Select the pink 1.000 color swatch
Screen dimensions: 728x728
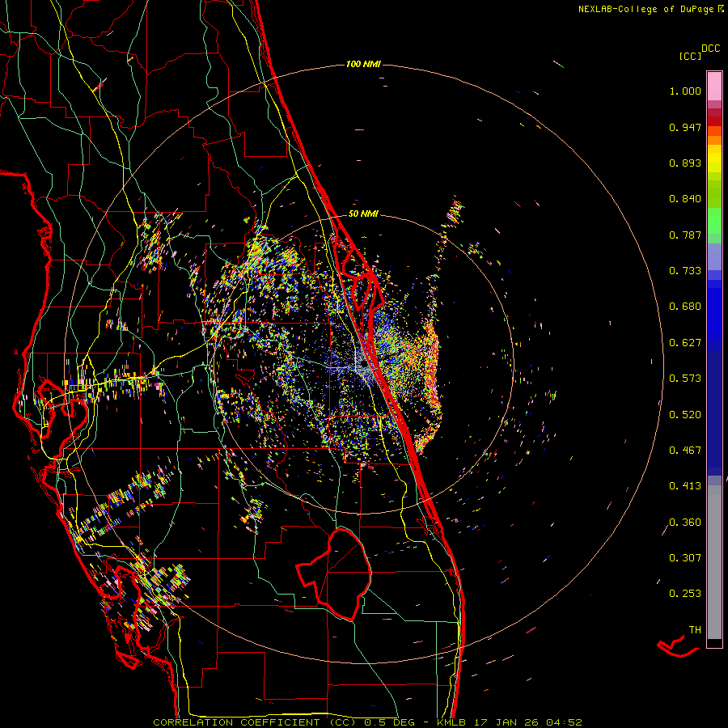pyautogui.click(x=714, y=85)
